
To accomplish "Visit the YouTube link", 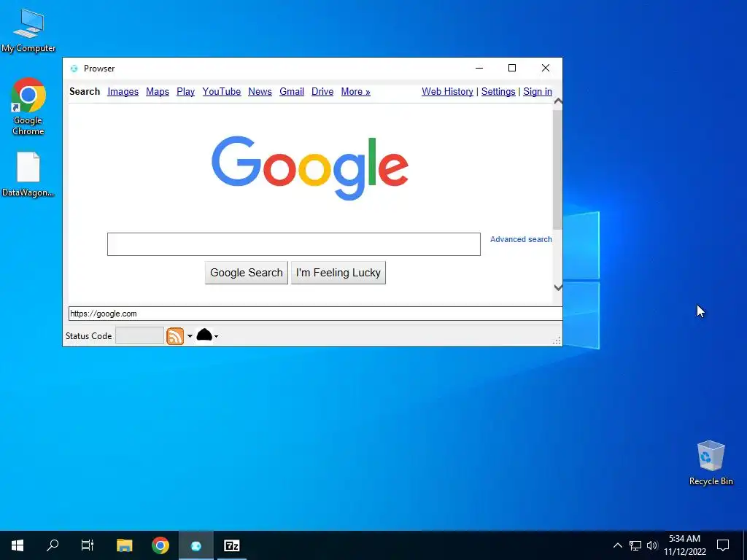I will tap(222, 91).
